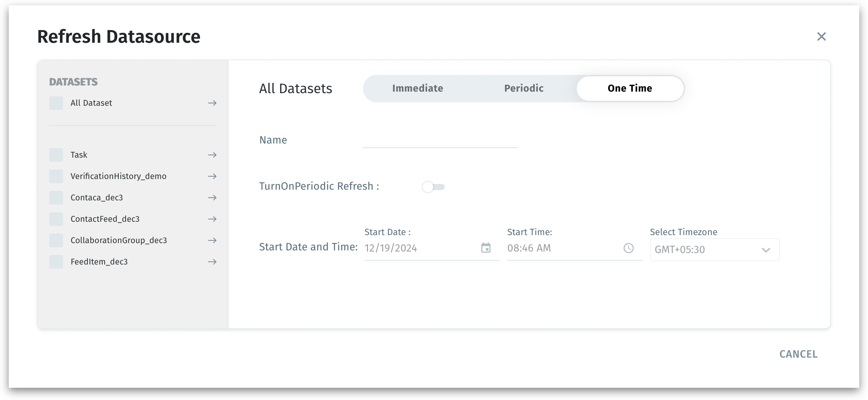Click the arrow next to All Dataset
Viewport: 868px width, 400px height.
pyautogui.click(x=212, y=103)
